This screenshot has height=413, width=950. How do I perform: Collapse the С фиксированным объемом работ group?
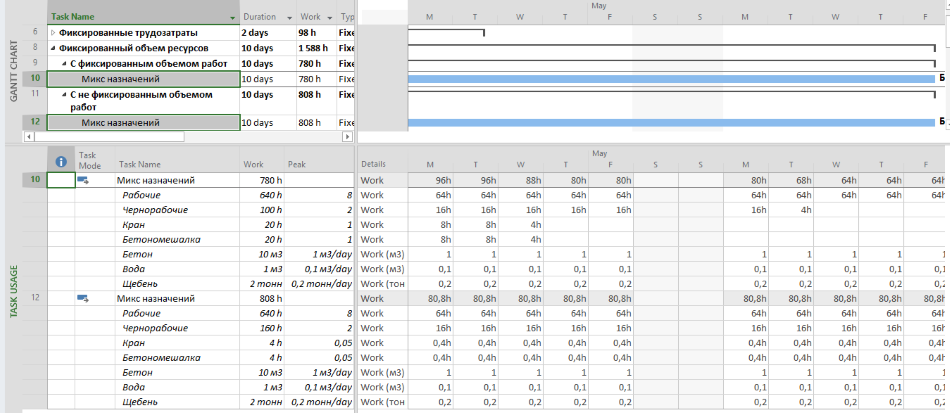coord(64,64)
